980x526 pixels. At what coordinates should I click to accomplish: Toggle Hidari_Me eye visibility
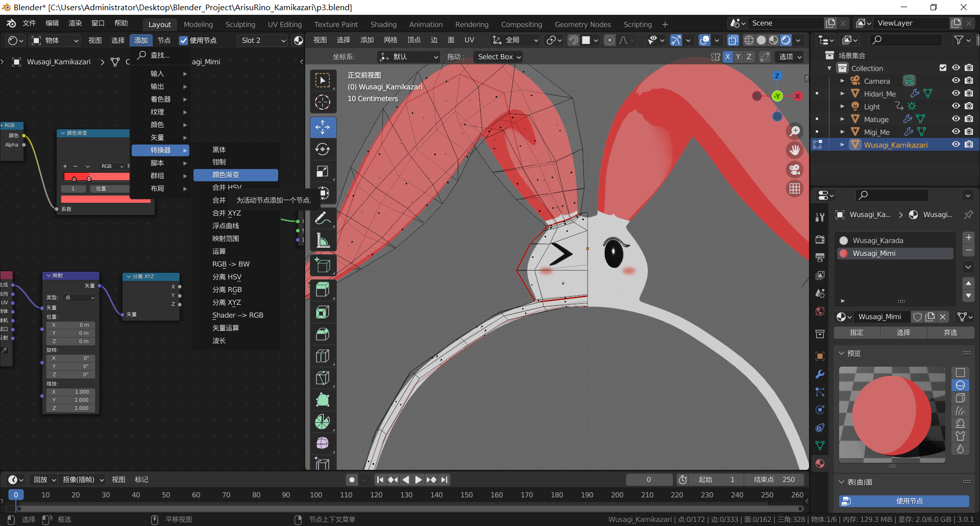(x=956, y=93)
